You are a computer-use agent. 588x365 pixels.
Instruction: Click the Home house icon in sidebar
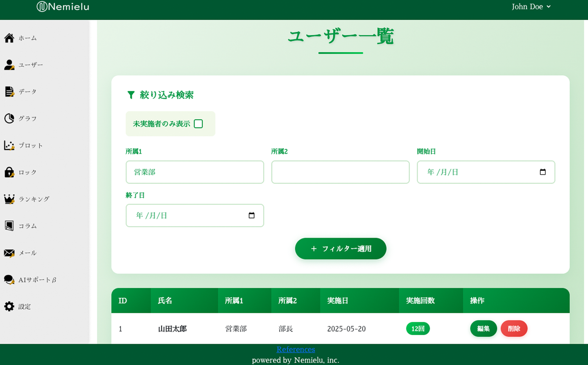(9, 38)
